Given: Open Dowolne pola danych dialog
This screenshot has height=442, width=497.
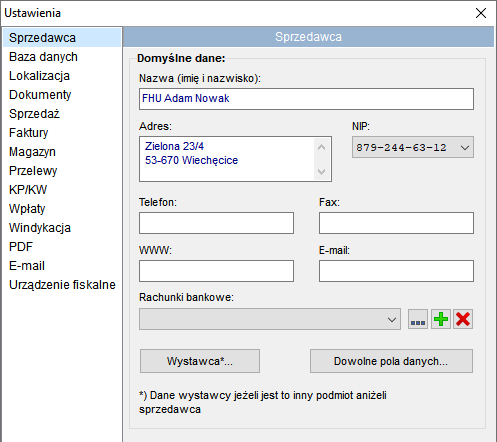Looking at the screenshot, I should click(x=391, y=361).
